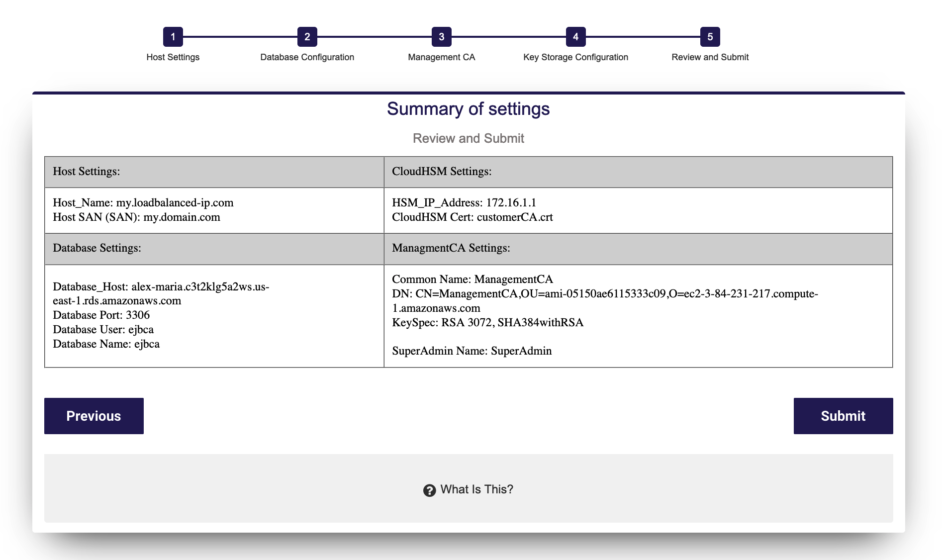Click the step 1 number badge

(x=173, y=37)
